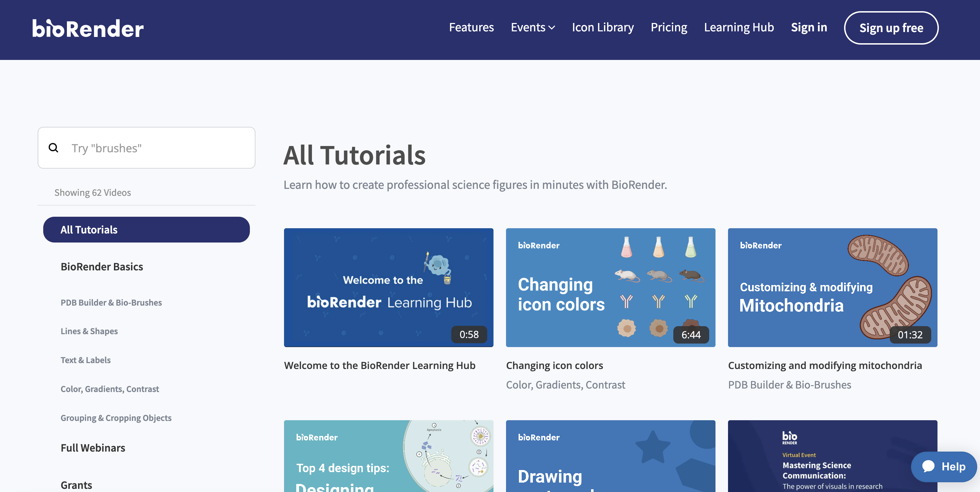This screenshot has width=980, height=492.
Task: Click the BioRender logo
Action: (88, 29)
